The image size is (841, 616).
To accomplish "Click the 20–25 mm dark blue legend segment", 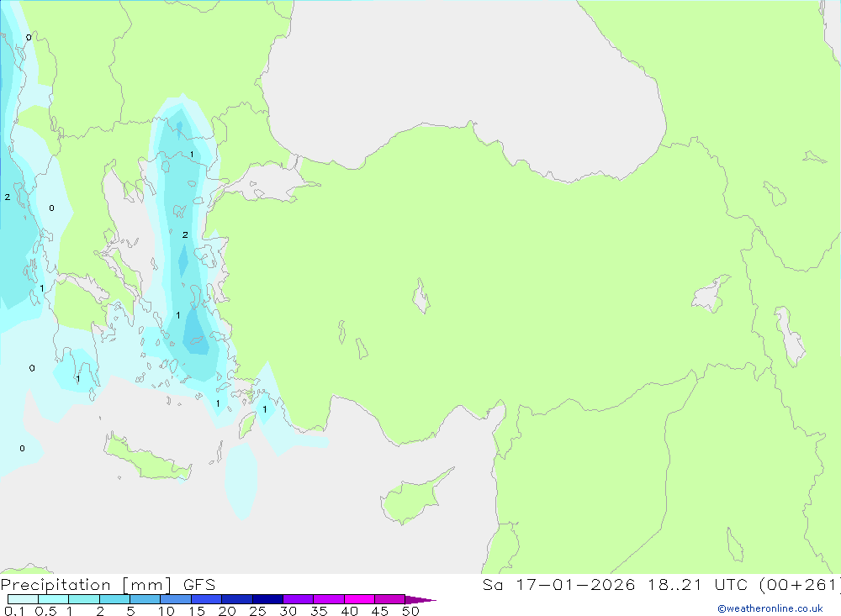I will 236,599.
